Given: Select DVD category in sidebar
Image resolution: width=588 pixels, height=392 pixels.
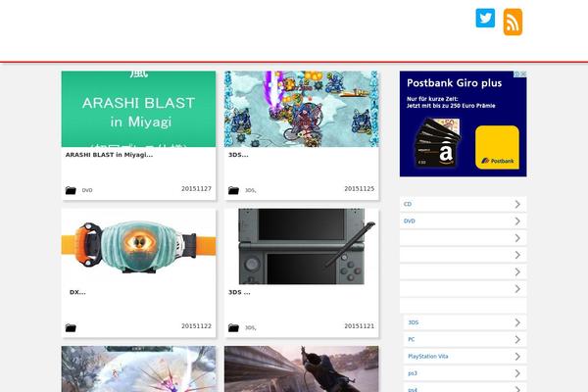Looking at the screenshot, I should point(464,220).
